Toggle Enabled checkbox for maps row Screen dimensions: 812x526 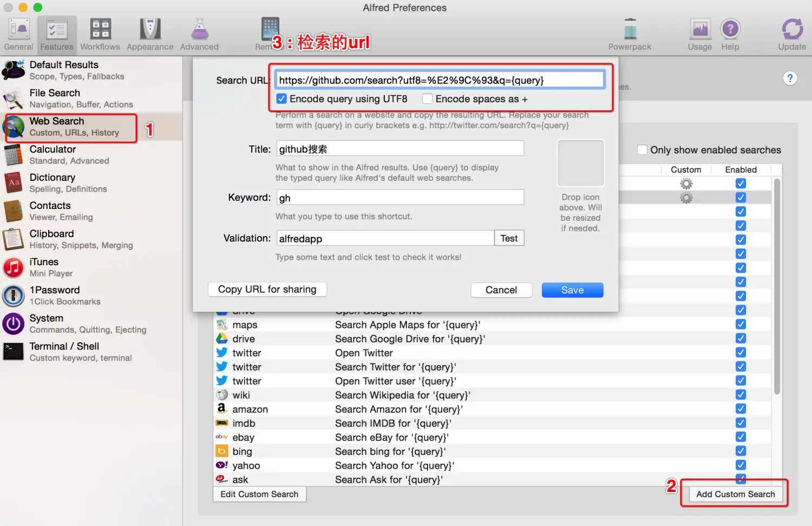[x=741, y=324]
